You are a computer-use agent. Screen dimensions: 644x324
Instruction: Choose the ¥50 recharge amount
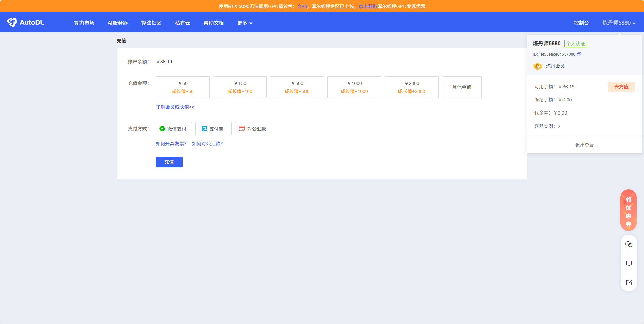pos(183,87)
